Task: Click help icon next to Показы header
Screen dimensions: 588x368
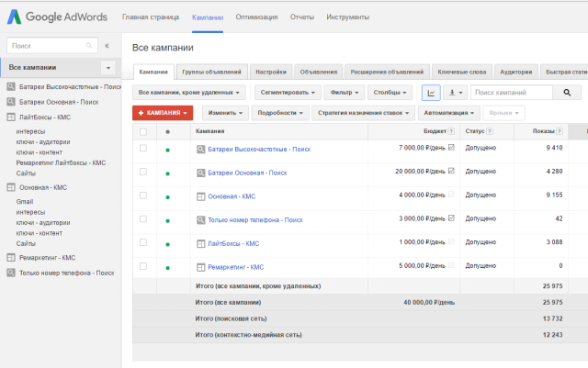Action: 560,131
